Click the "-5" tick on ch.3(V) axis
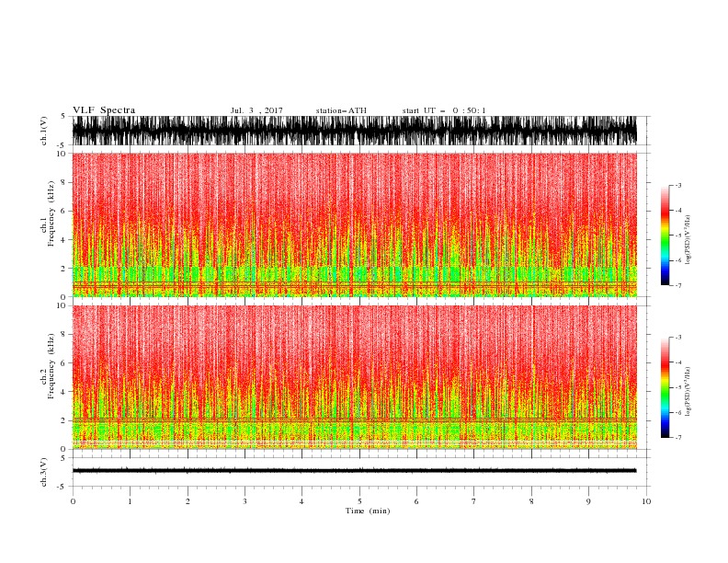 [x=63, y=487]
